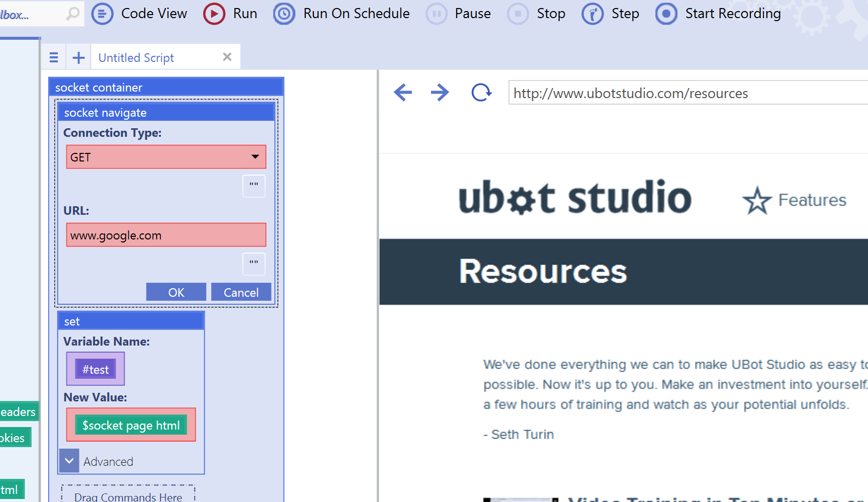This screenshot has width=868, height=502.
Task: Click the $socket page html function chip
Action: pos(131,425)
